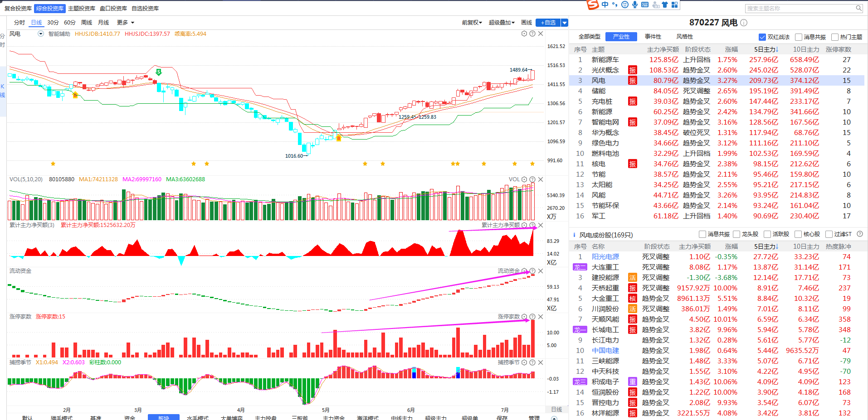Viewport: 868px width, 420px height.
Task: Select 事件性 theme category tab
Action: point(653,37)
